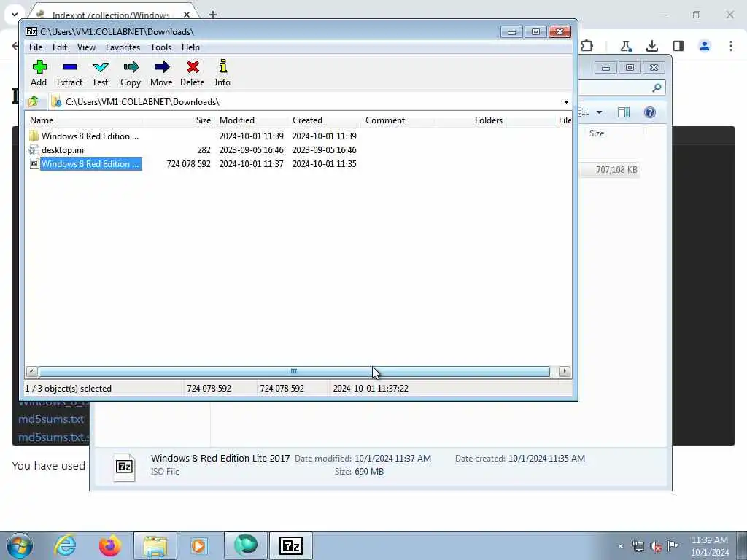Viewport: 747px width, 560px height.
Task: Open the Chrome extensions puzzle icon
Action: click(x=587, y=46)
